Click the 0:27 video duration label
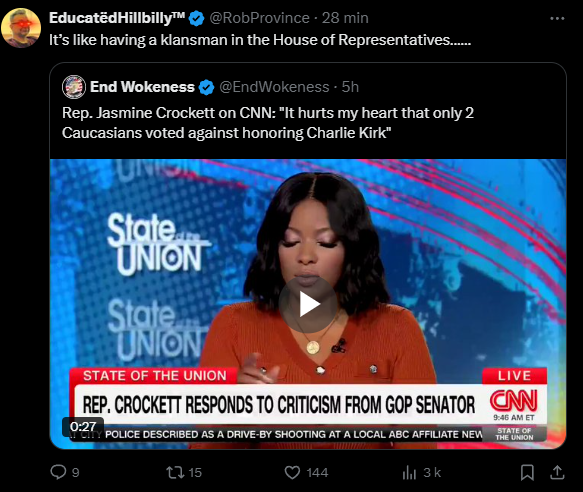The width and height of the screenshot is (583, 492). click(83, 427)
